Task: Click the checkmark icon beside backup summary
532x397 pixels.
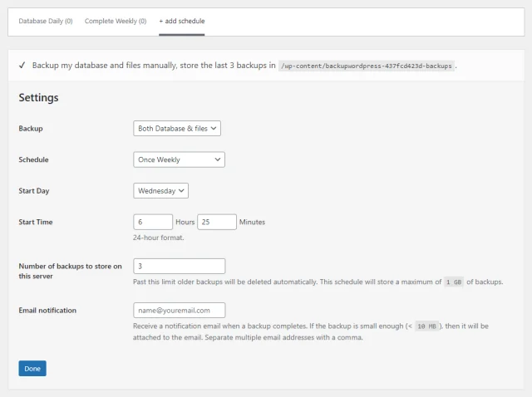Action: [21, 65]
